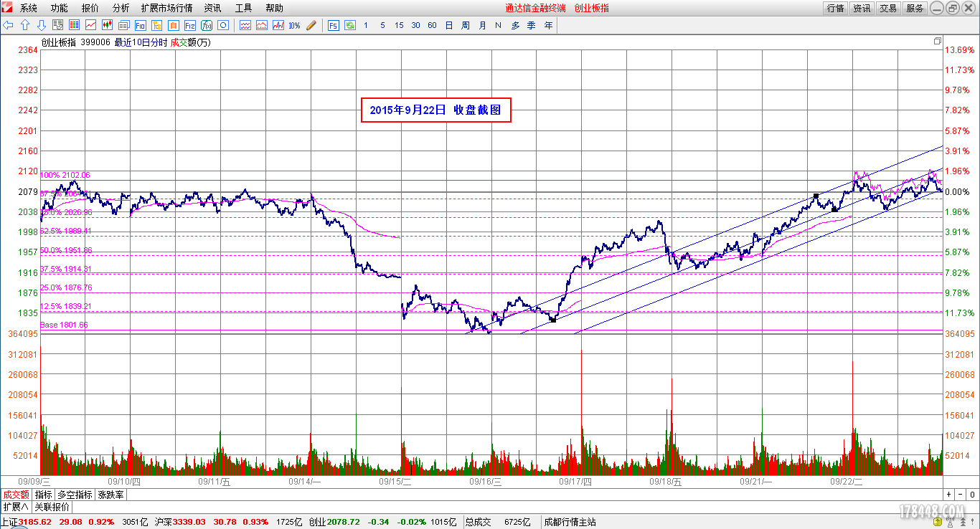Click the F10 company info icon
Image resolution: width=980 pixels, height=529 pixels.
(140, 25)
